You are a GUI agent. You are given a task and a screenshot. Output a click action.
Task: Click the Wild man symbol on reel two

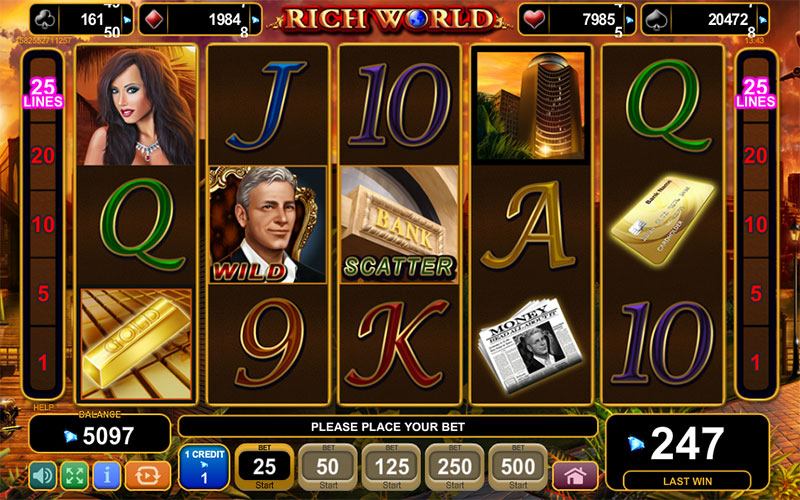267,224
